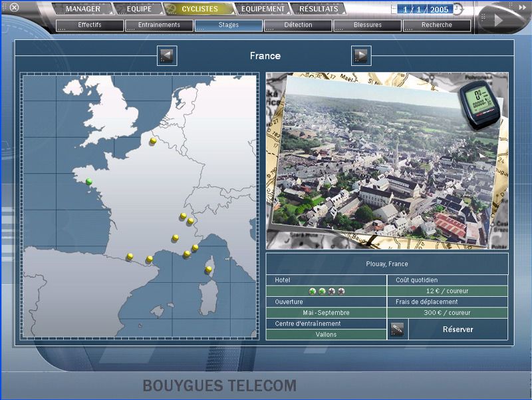Click the 'Mai - Septembre' opening period
This screenshot has width=532, height=400.
pyautogui.click(x=326, y=313)
